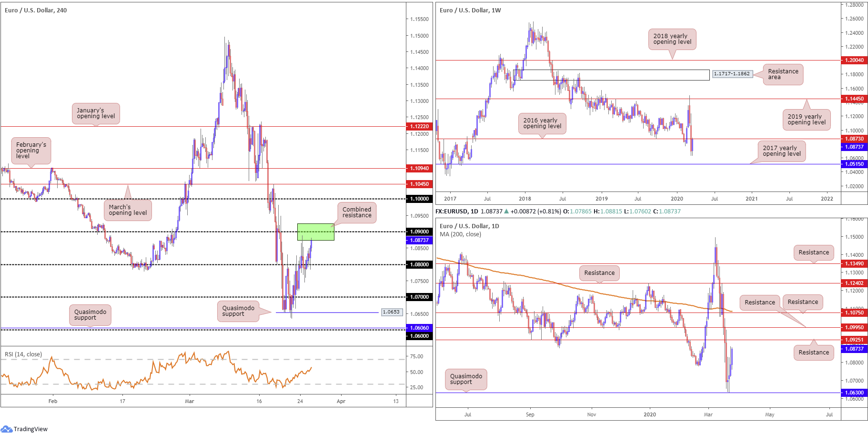Click '2019' on the weekly chart time axis
Viewport: 868px width, 434px height.
click(602, 199)
